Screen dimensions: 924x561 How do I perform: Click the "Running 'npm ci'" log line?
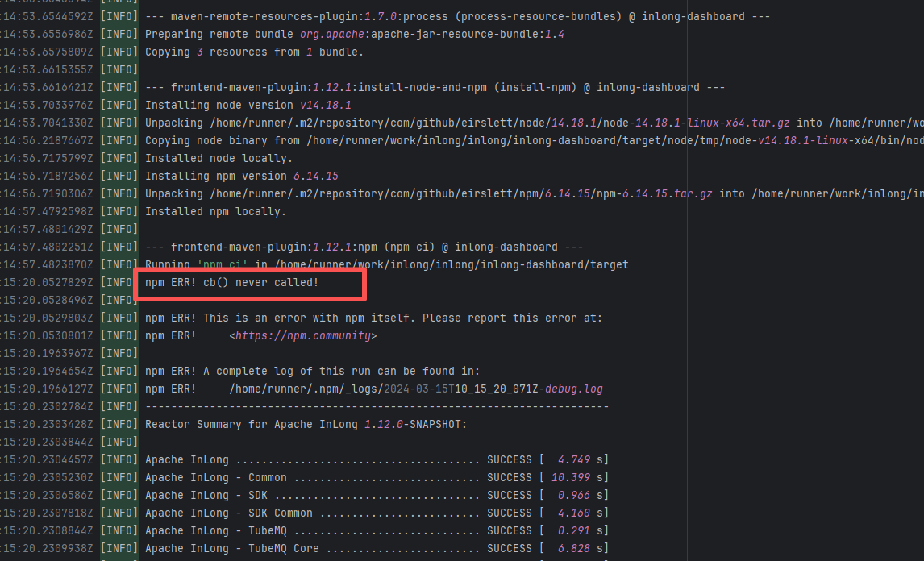(x=386, y=264)
